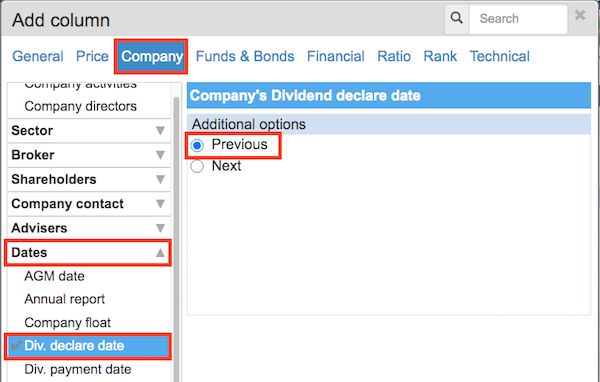Screen dimensions: 600x382
Task: Select the Next radio option
Action: point(197,167)
